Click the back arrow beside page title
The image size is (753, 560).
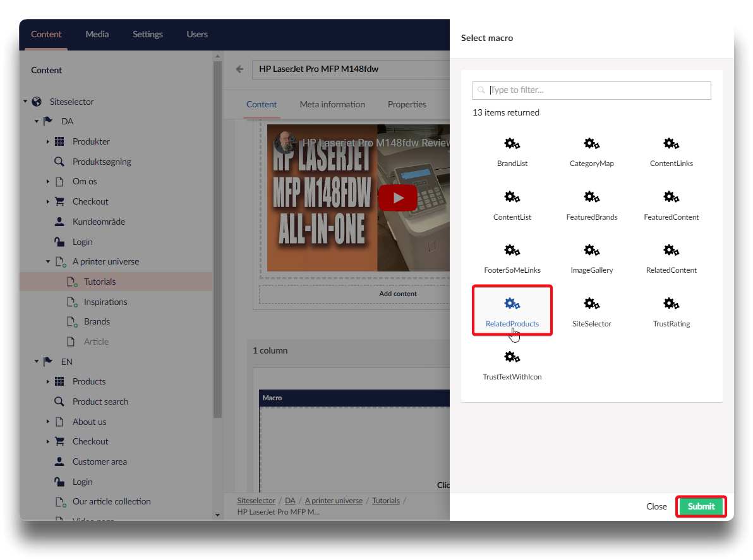pos(239,69)
